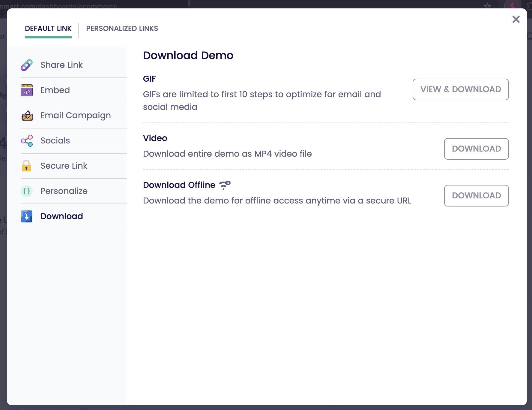Close the share dialog with X
532x410 pixels.
click(516, 19)
